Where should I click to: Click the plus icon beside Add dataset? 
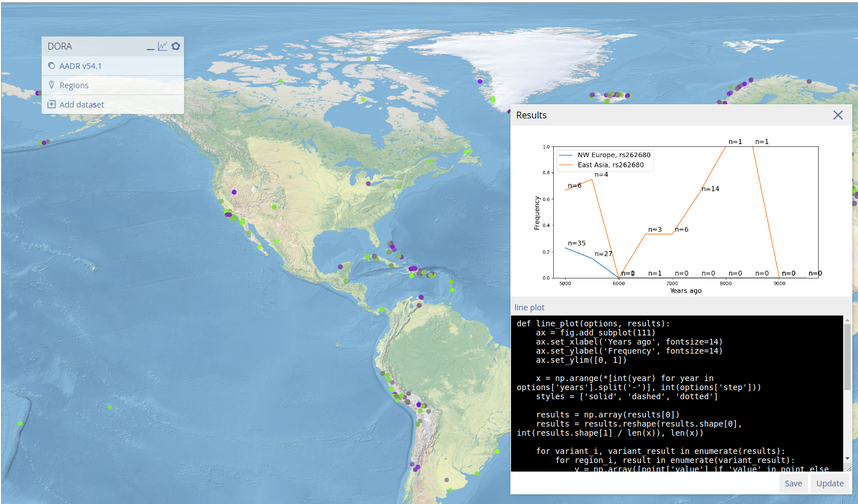tap(51, 104)
